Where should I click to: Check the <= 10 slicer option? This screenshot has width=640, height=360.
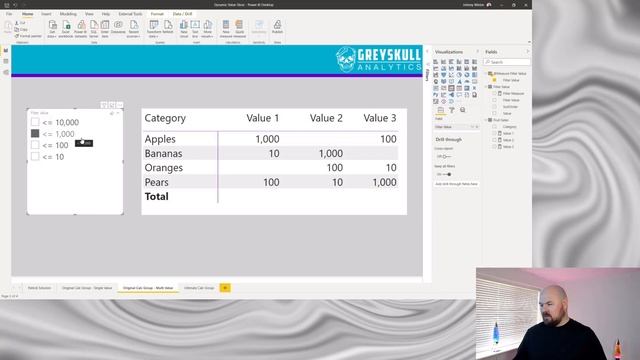coord(35,156)
